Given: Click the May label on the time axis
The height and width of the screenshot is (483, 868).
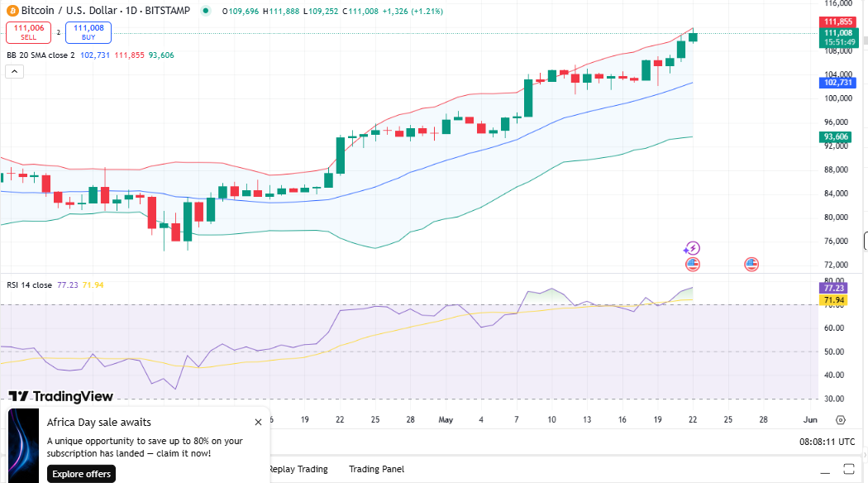Looking at the screenshot, I should pos(446,420).
